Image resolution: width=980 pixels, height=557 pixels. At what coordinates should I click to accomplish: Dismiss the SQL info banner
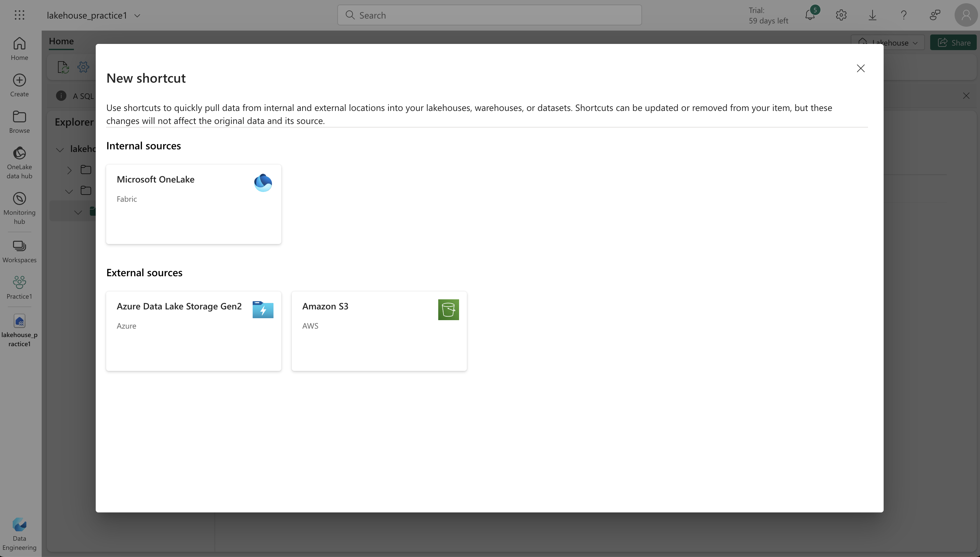point(966,96)
